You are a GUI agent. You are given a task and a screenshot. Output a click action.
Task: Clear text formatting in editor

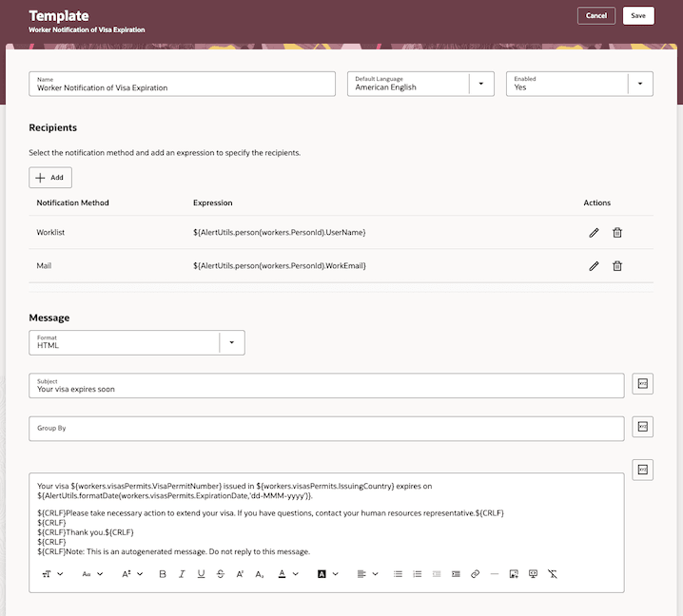pyautogui.click(x=553, y=574)
